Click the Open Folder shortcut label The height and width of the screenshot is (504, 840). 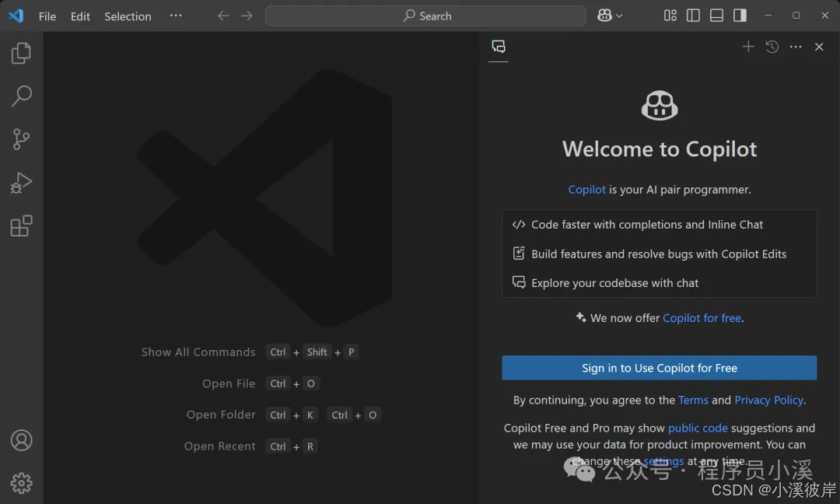coord(221,415)
